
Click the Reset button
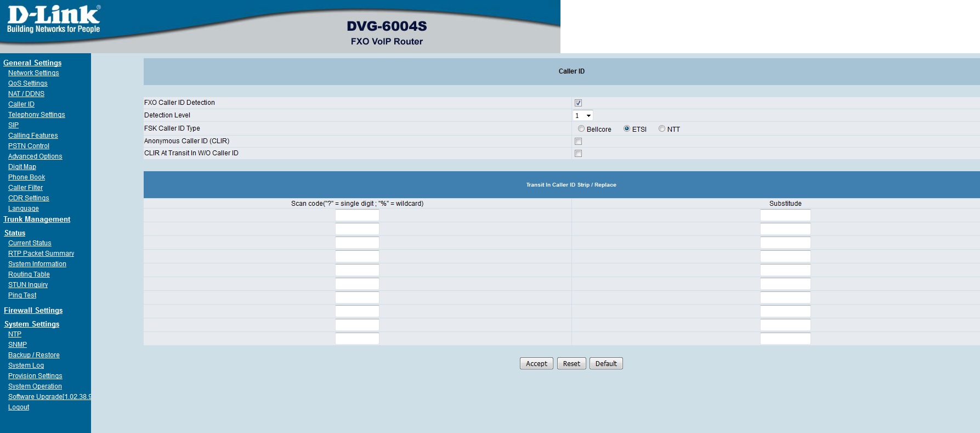tap(571, 364)
